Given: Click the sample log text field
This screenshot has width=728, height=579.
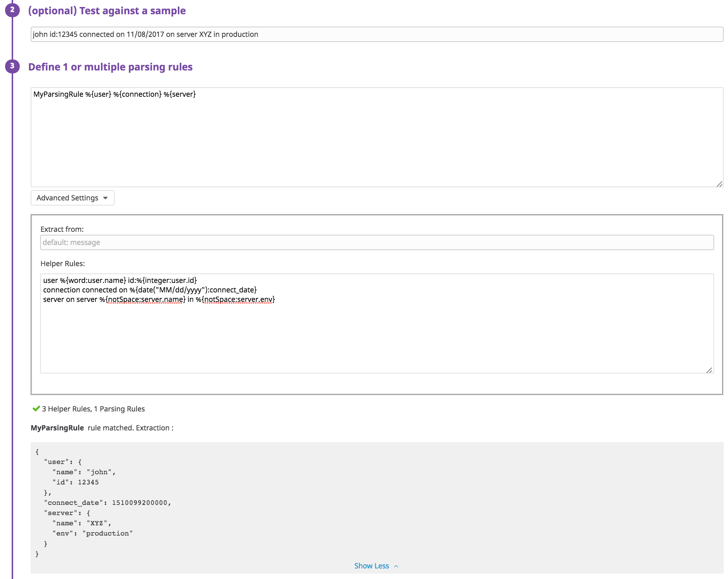Looking at the screenshot, I should [x=376, y=34].
